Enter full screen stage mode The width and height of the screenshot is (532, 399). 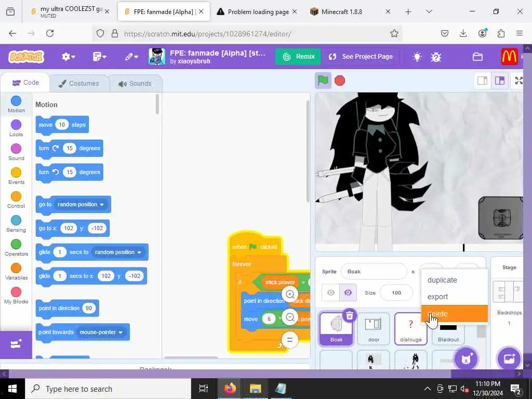[x=519, y=81]
